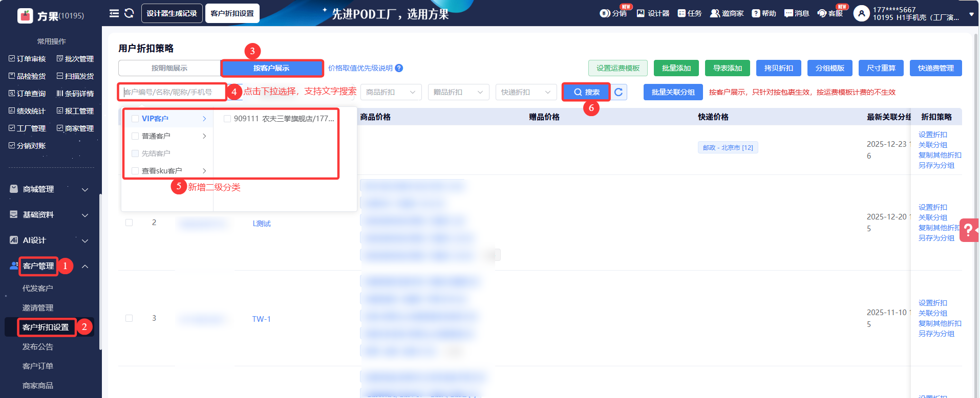Open the 快递费管理 button
Image resolution: width=980 pixels, height=398 pixels.
click(x=936, y=68)
